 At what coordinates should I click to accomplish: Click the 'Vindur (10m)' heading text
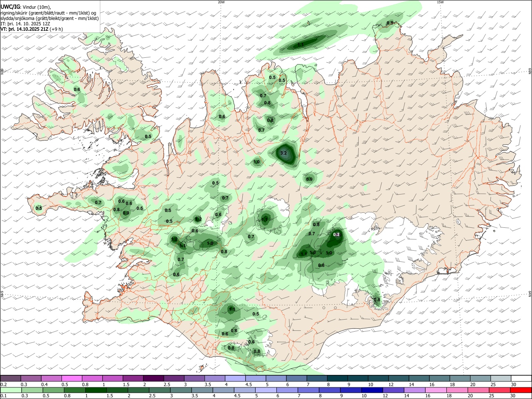pos(36,7)
